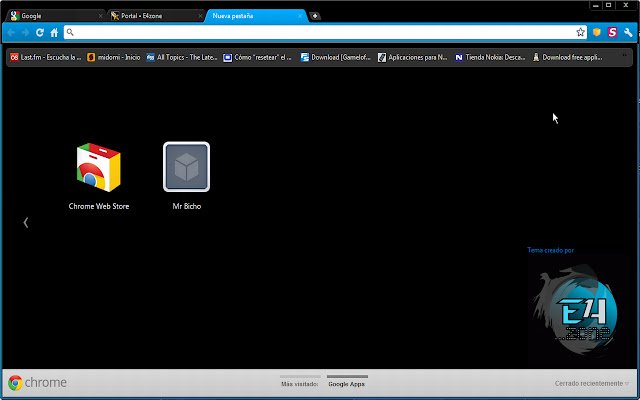640x400 pixels.
Task: Bookmark this page with the star icon
Action: coord(580,32)
